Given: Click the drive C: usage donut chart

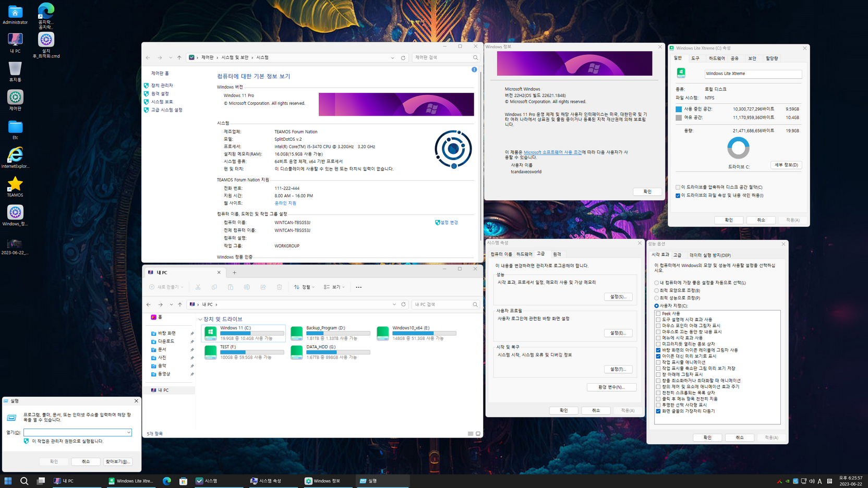Looking at the screenshot, I should click(738, 148).
